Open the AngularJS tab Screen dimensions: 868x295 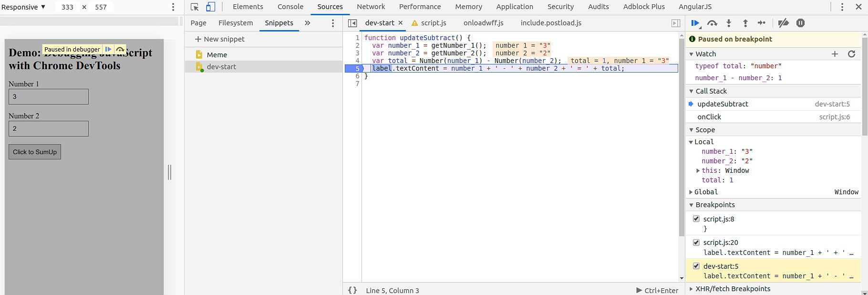pos(695,7)
